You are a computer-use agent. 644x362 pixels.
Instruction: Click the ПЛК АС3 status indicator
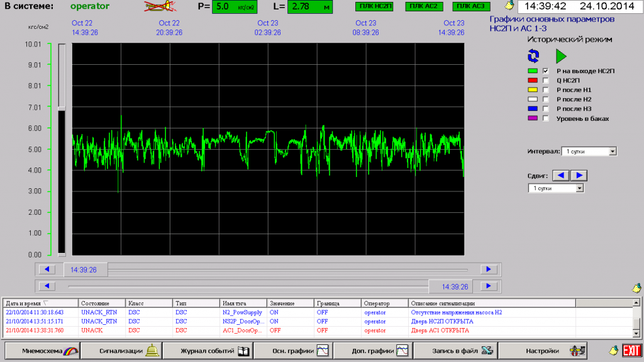point(470,7)
